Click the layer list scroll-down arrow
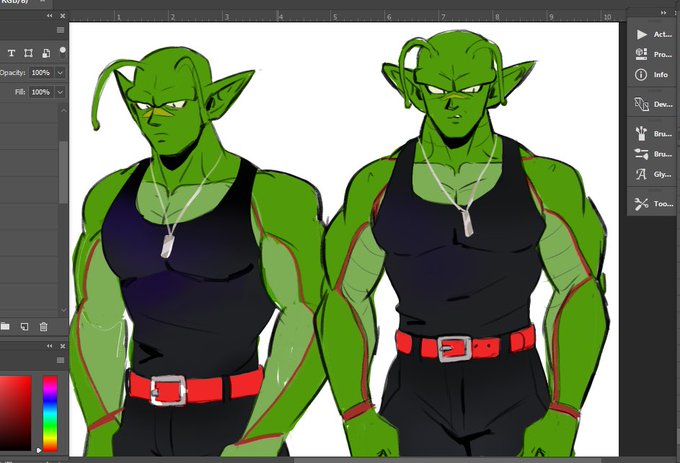The image size is (680, 463). coord(63,310)
